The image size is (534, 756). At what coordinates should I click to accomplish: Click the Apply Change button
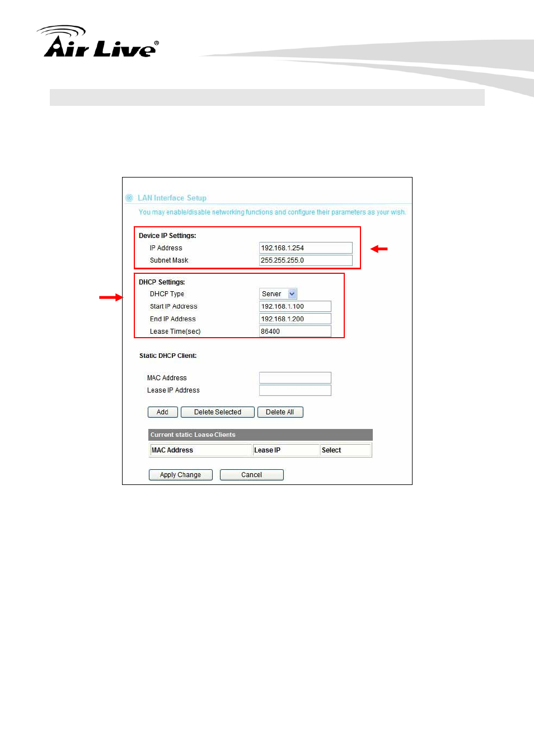(x=180, y=475)
